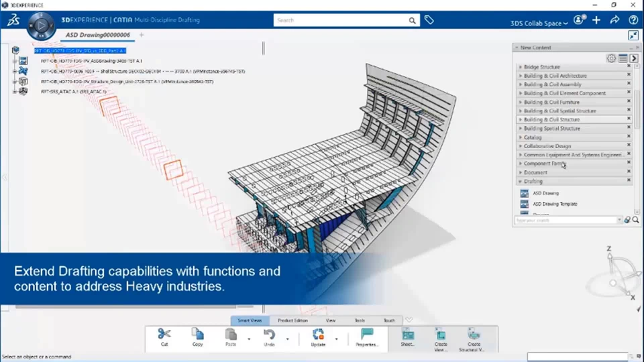644x362 pixels.
Task: Click the search magnifier in top bar
Action: point(412,21)
